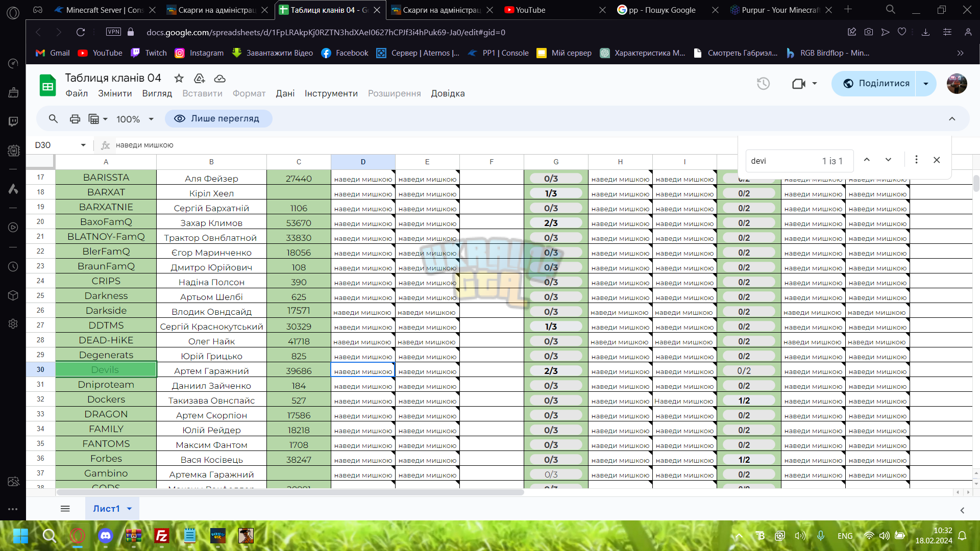
Task: Open more find options three dots
Action: click(x=916, y=160)
